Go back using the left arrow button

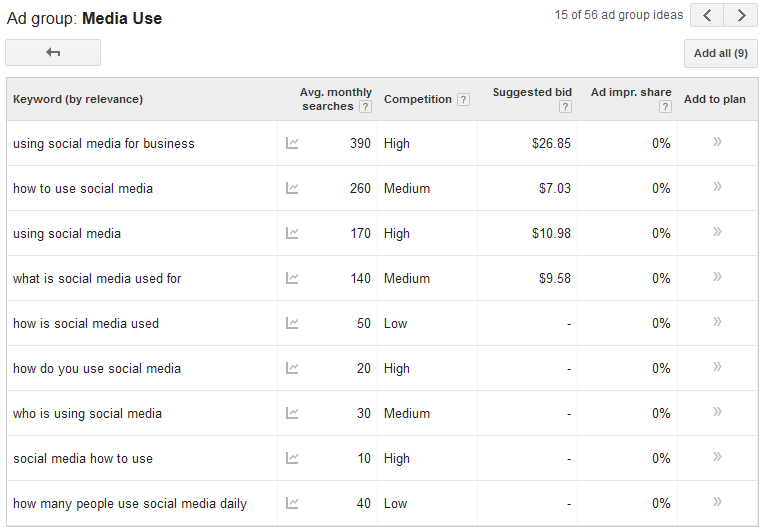tap(53, 52)
